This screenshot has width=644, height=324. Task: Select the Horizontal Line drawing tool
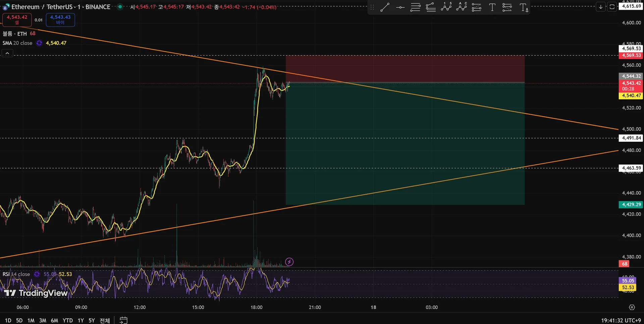pyautogui.click(x=400, y=7)
